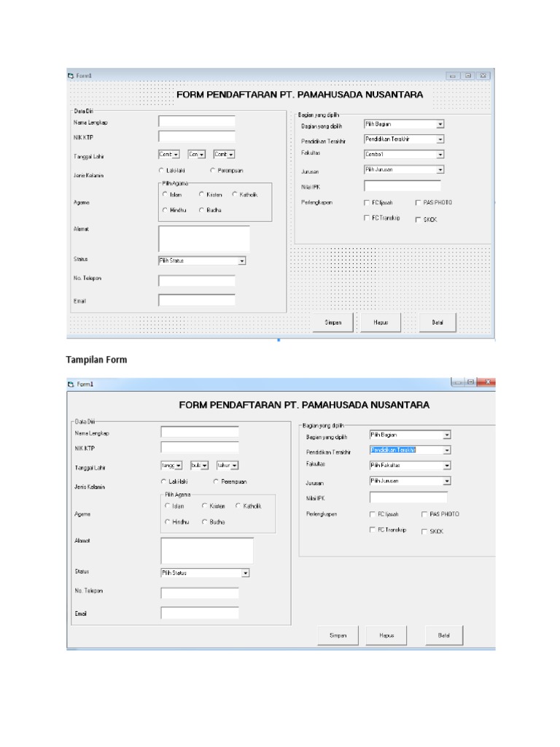Open Pilih Status dropdown in running form
This screenshot has height=747, width=560.
(205, 573)
